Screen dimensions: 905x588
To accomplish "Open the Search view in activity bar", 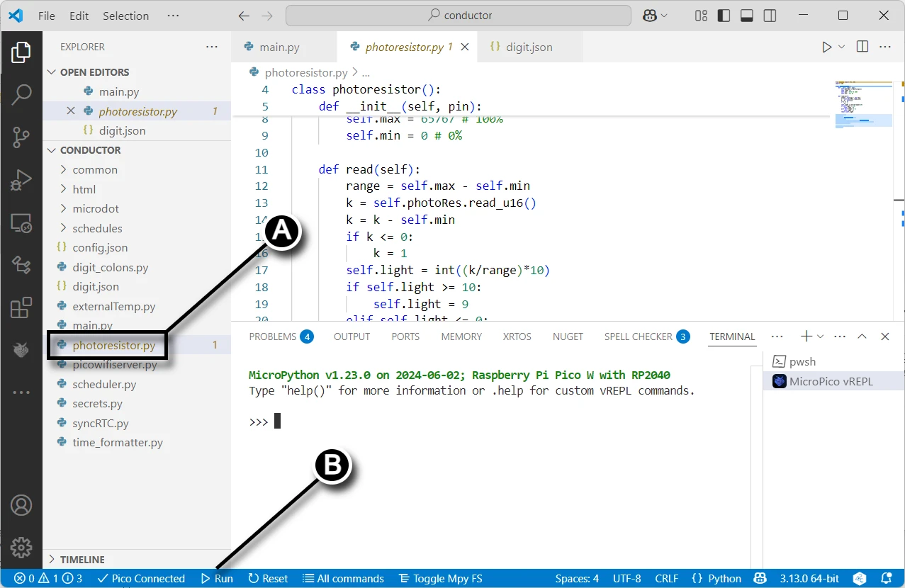I will coord(21,94).
